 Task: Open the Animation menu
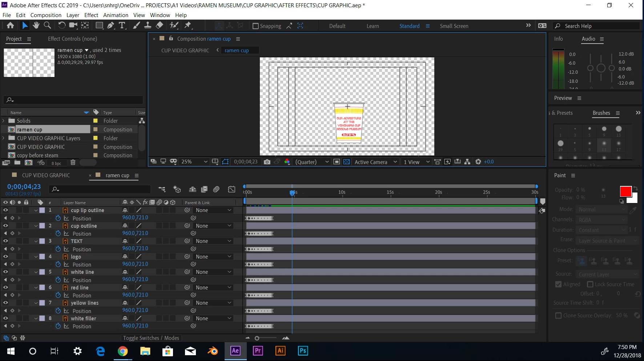pos(116,15)
